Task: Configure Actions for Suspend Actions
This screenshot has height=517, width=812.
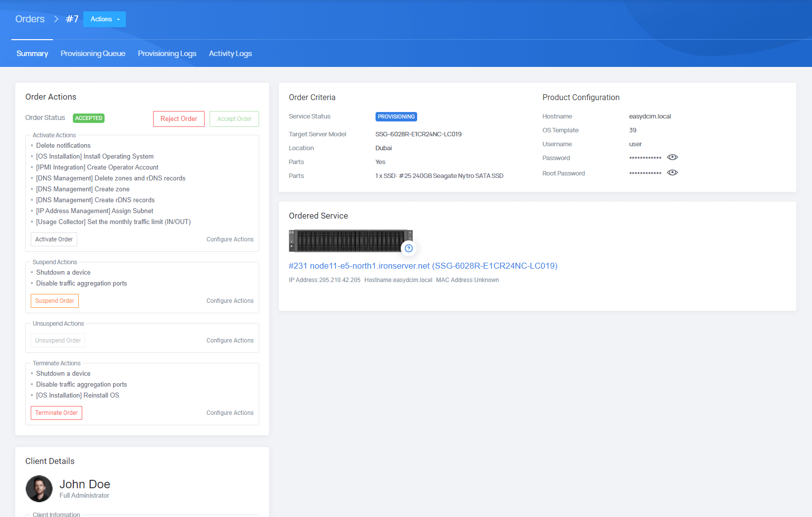Action: 230,301
